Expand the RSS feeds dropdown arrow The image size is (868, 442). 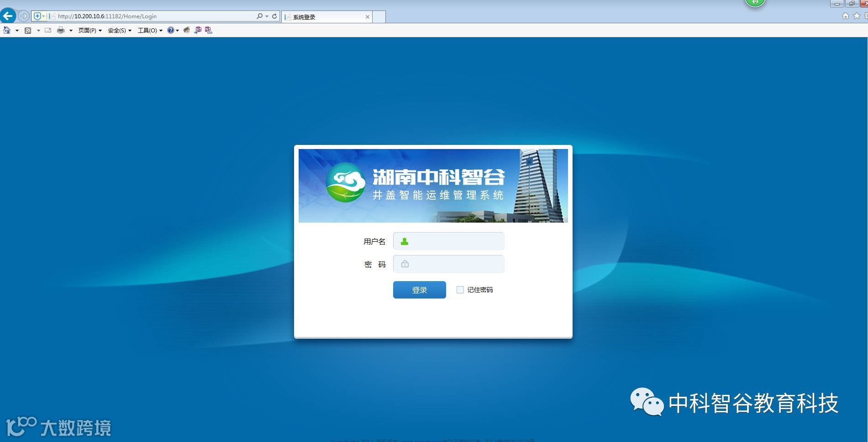[x=38, y=31]
